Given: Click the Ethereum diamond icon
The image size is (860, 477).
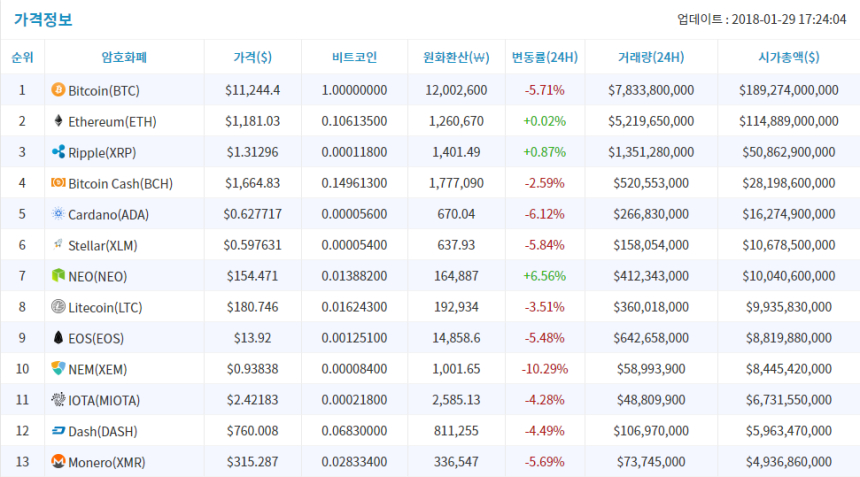Looking at the screenshot, I should [x=58, y=121].
